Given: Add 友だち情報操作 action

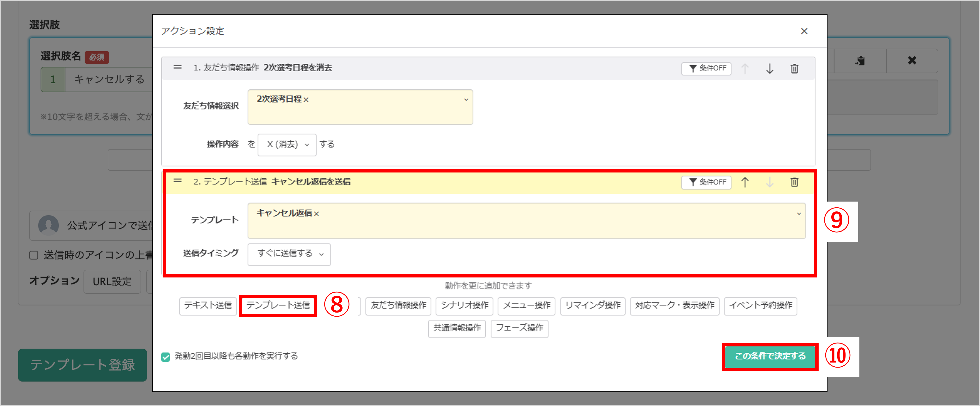Looking at the screenshot, I should click(398, 306).
